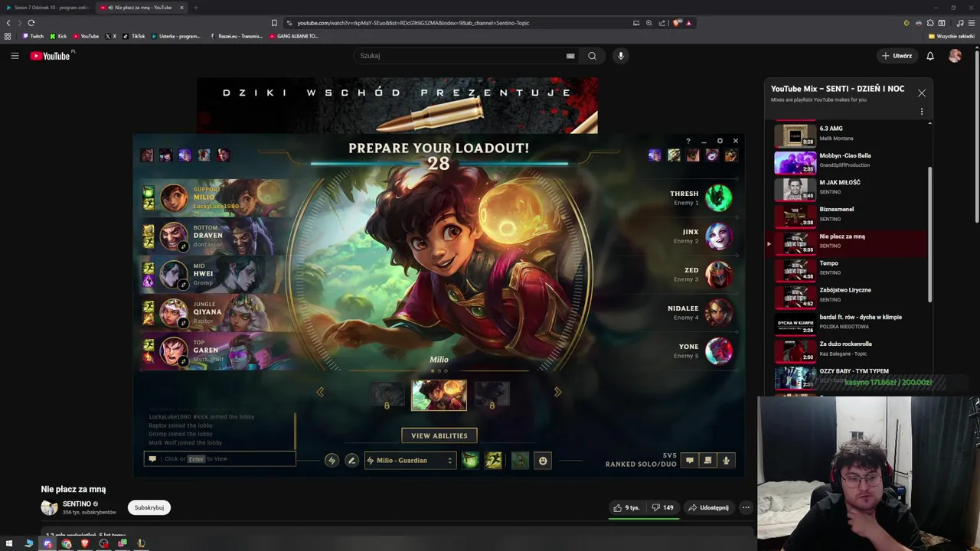The width and height of the screenshot is (980, 551).
Task: Click next skin arrow in carousel
Action: click(557, 392)
